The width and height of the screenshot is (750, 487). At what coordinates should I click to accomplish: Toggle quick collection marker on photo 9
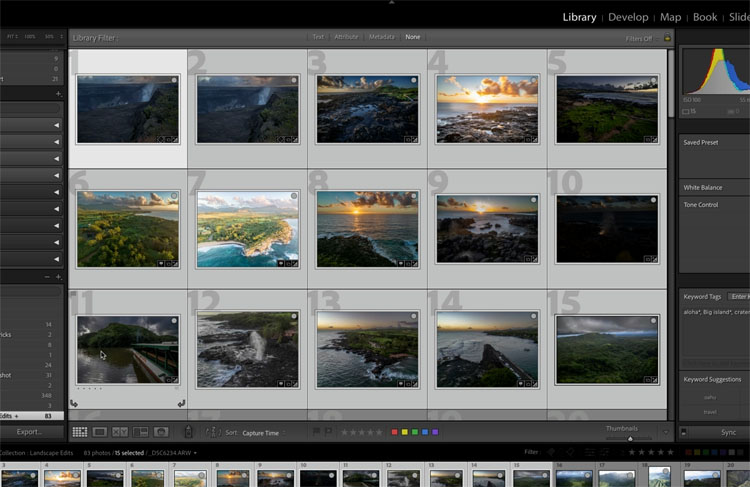pyautogui.click(x=533, y=199)
